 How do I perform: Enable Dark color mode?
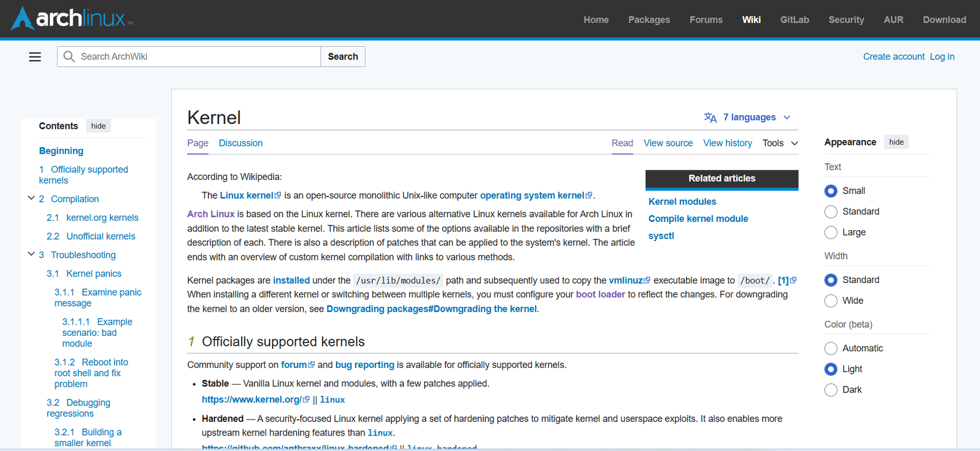[x=831, y=390]
